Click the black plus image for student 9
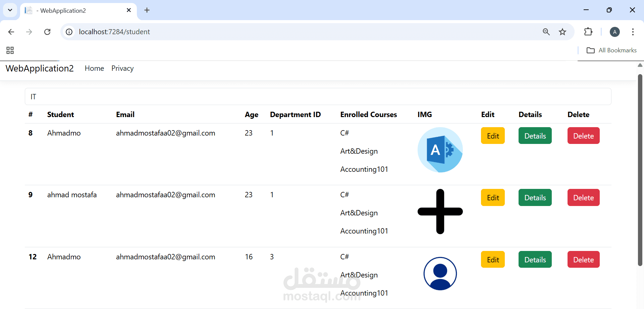644x309 pixels. pos(440,212)
